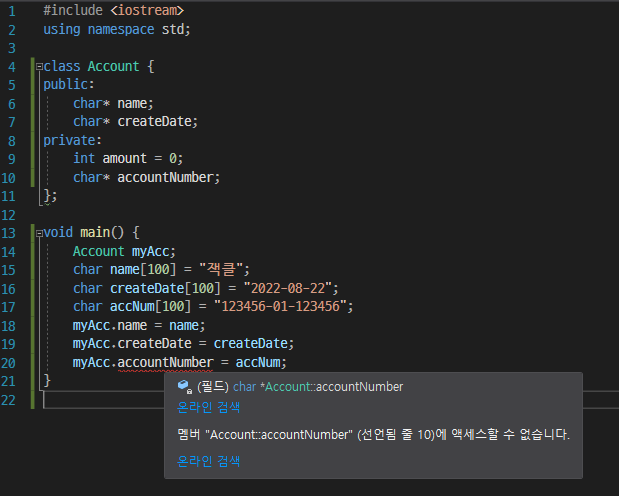Click the 'public:' access specifier
619x496 pixels.
point(69,84)
